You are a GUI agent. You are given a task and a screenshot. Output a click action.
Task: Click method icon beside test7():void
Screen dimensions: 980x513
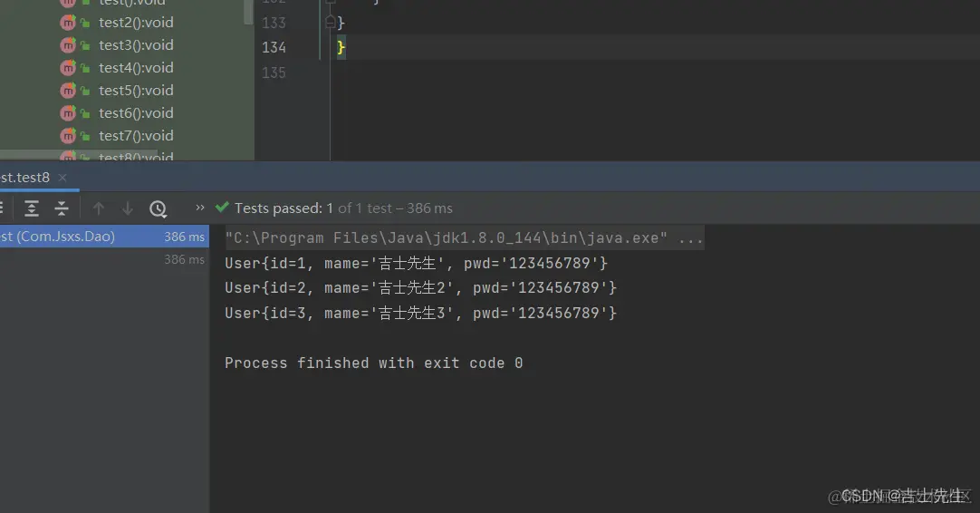pos(68,136)
